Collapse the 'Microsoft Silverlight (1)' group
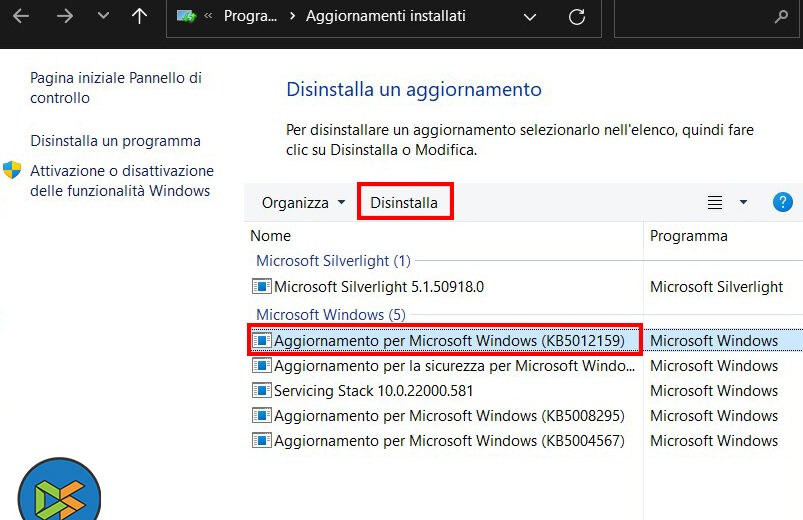The height and width of the screenshot is (520, 803). click(333, 261)
